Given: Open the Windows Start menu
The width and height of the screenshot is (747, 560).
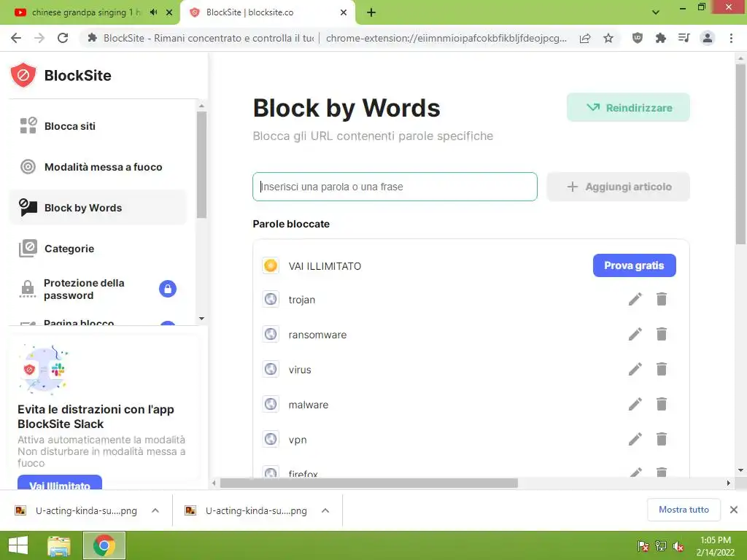Looking at the screenshot, I should click(18, 545).
